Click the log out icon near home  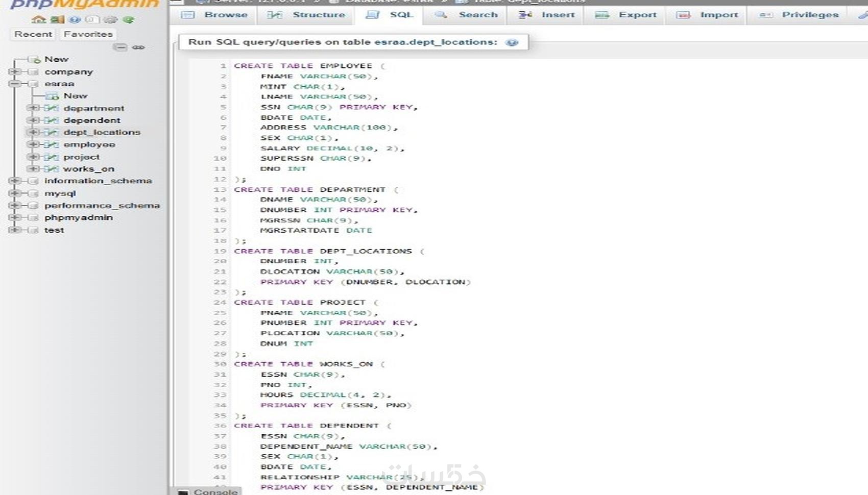coord(57,19)
